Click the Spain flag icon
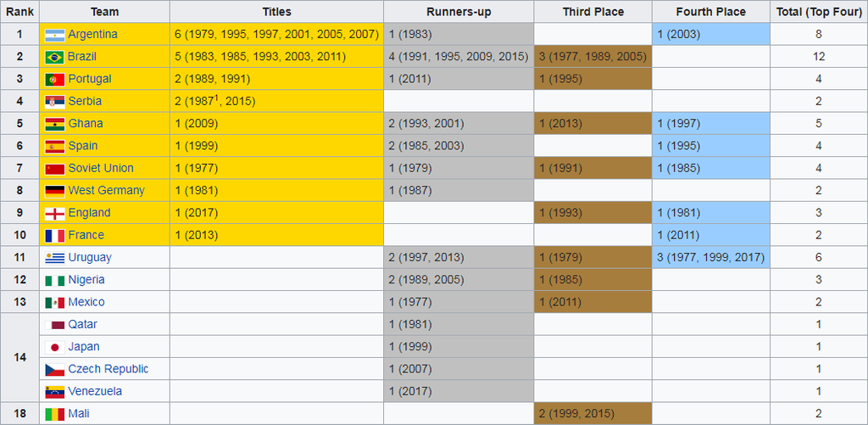The width and height of the screenshot is (868, 425). (x=55, y=146)
